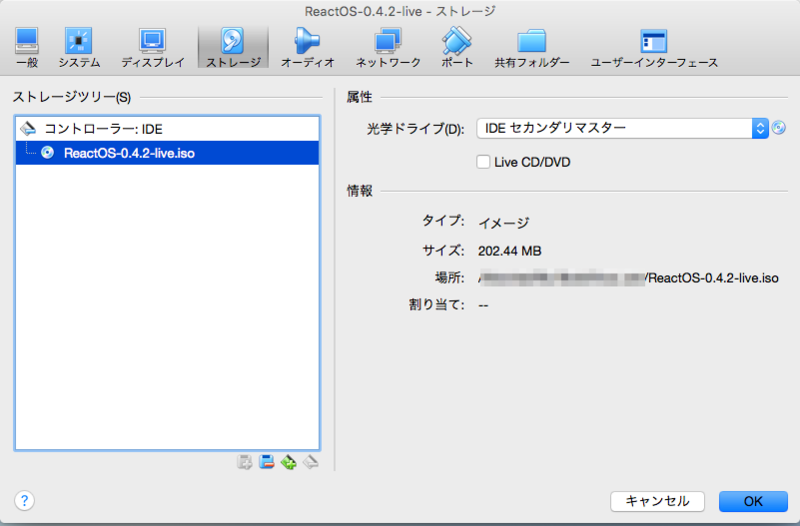Open the 光学ドライブ IDE セカンダリマスター dropdown
The image size is (800, 526).
(622, 129)
